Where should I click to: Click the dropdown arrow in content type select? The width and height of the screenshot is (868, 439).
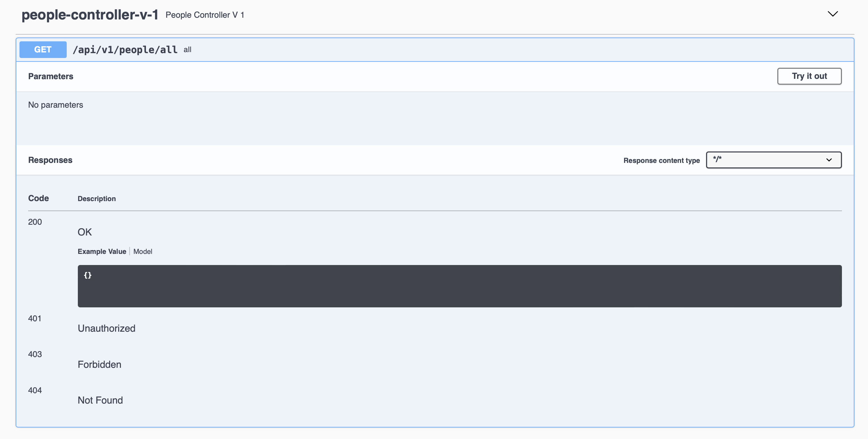(829, 160)
